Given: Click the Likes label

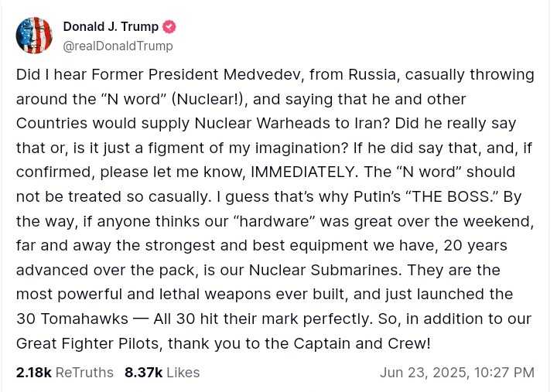Looking at the screenshot, I should tap(183, 373).
